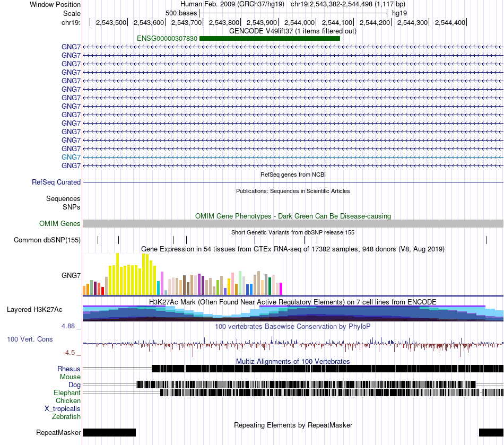Open the GTEx Gene Expression track title

293,249
